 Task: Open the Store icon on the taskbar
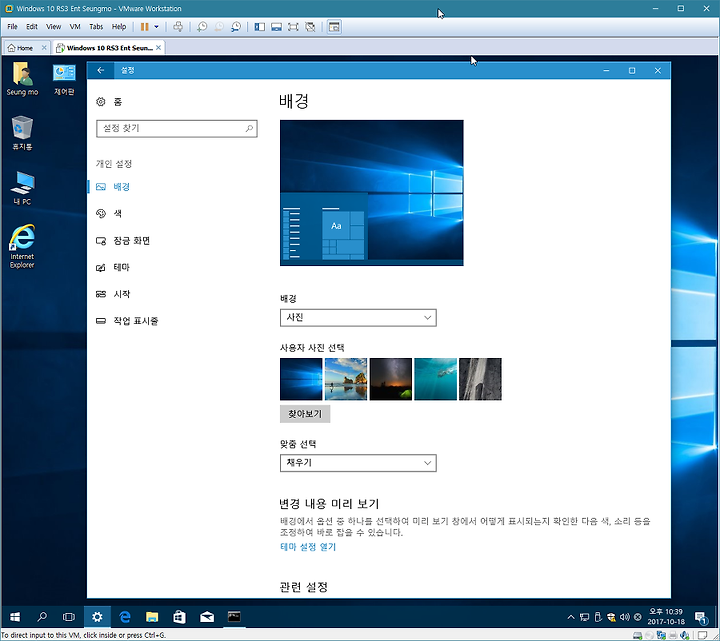(180, 617)
